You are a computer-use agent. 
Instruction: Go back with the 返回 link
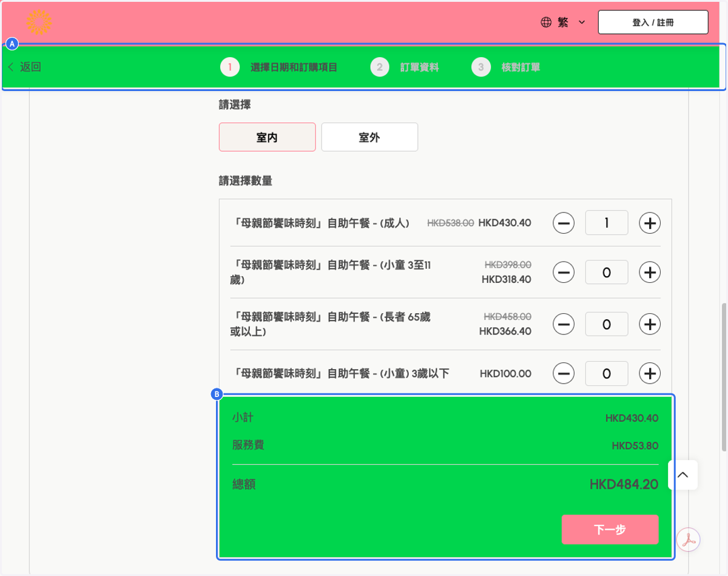click(25, 67)
